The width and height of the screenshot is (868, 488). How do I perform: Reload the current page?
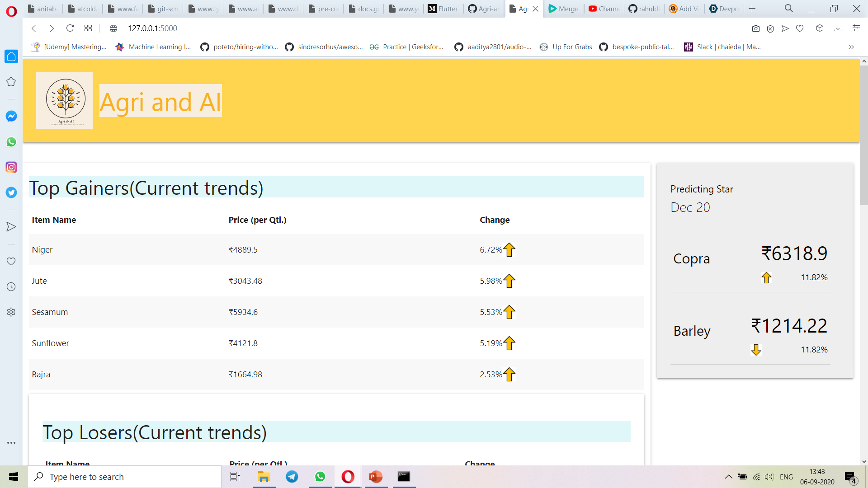click(70, 28)
